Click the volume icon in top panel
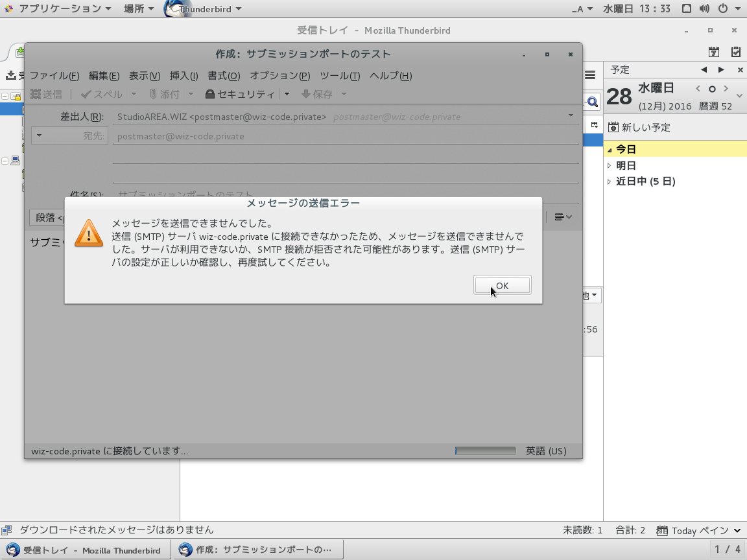747x560 pixels. tap(704, 8)
